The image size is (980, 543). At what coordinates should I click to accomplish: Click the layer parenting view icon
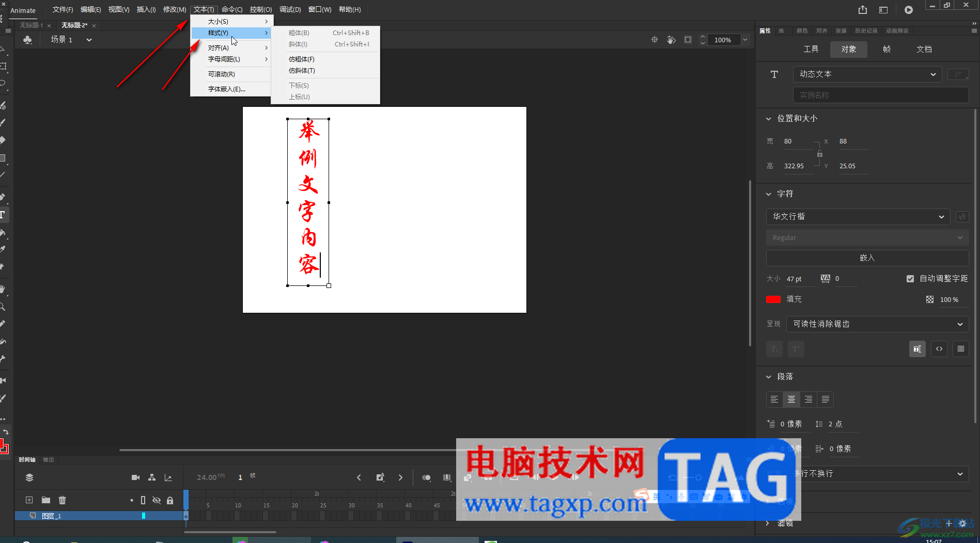coord(152,477)
